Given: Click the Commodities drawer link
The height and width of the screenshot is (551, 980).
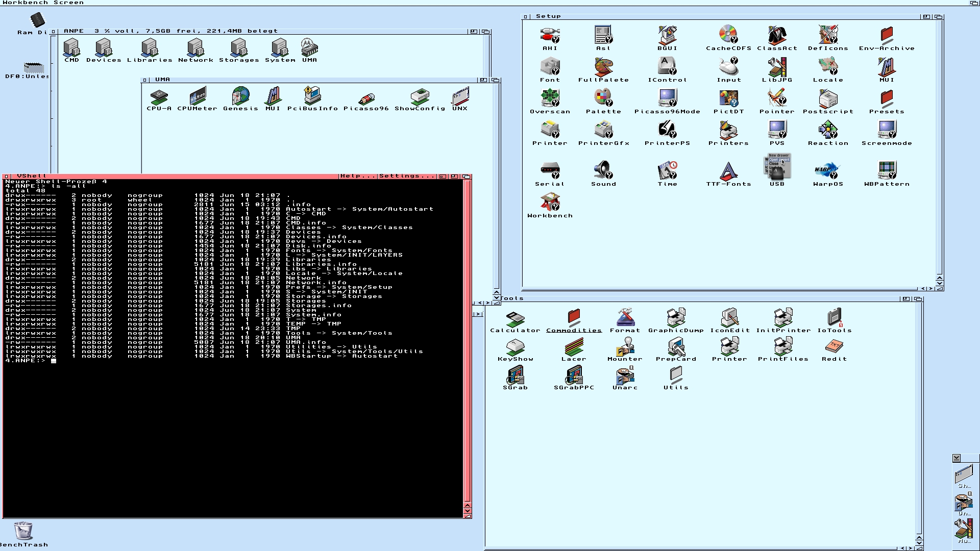Looking at the screenshot, I should click(x=574, y=330).
